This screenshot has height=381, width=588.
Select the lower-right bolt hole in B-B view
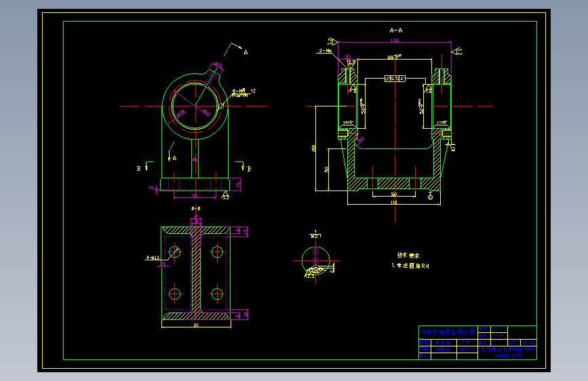click(217, 294)
